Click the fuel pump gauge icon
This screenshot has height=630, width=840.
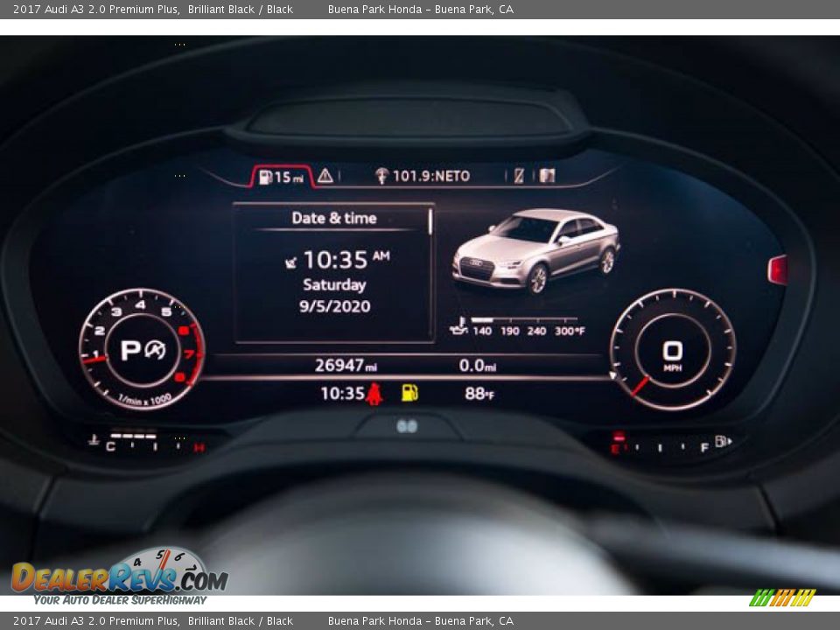[723, 441]
